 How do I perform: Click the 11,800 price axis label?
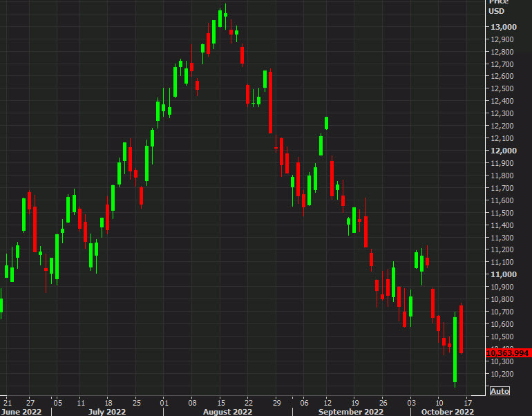502,176
